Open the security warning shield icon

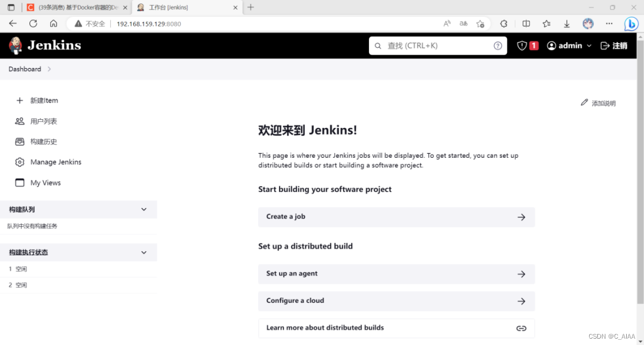522,46
